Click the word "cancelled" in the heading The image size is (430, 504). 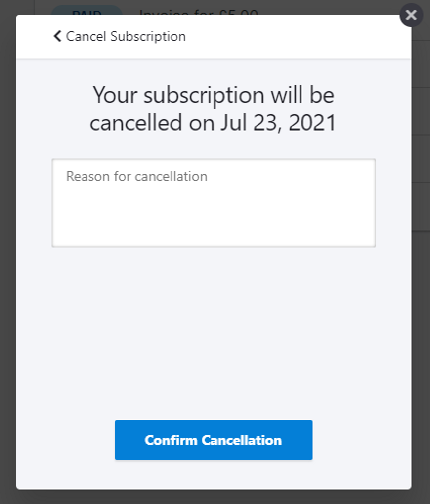coord(136,123)
